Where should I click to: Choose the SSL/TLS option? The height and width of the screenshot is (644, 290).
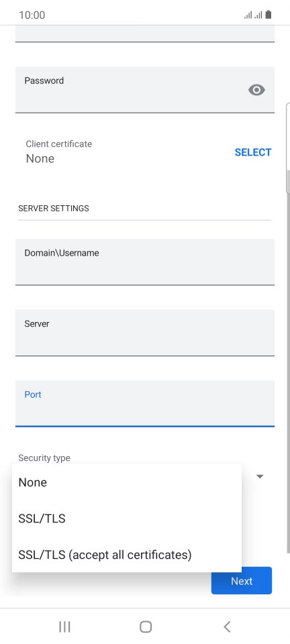[x=126, y=519]
